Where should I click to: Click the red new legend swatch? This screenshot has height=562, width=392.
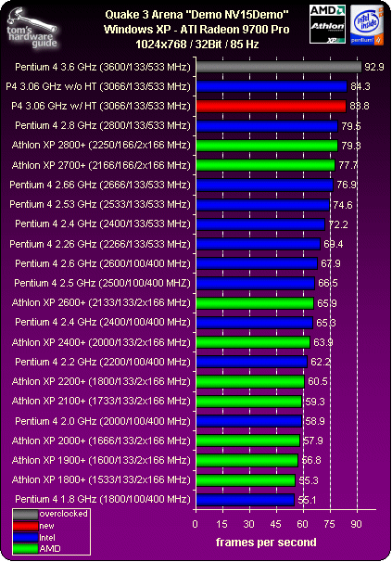25,526
